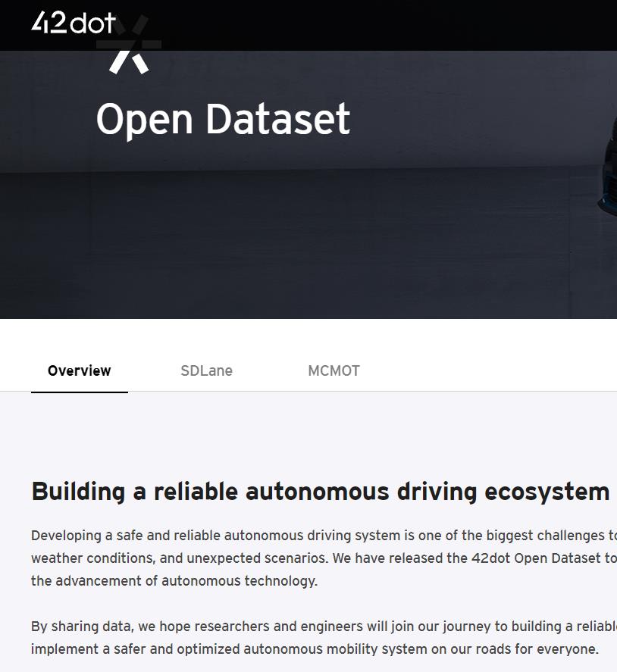This screenshot has width=617, height=672.
Task: Click the 42dot logo in header
Action: 74,23
